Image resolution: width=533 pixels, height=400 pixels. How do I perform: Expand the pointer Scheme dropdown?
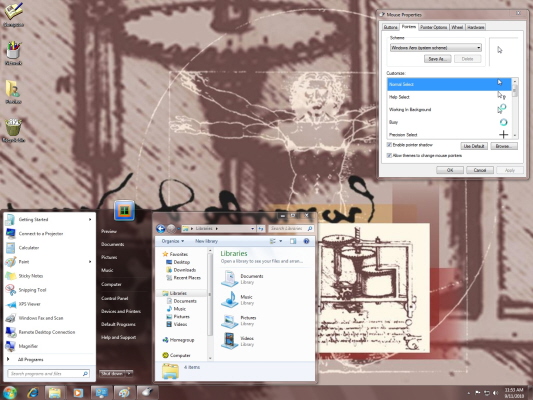[436, 48]
